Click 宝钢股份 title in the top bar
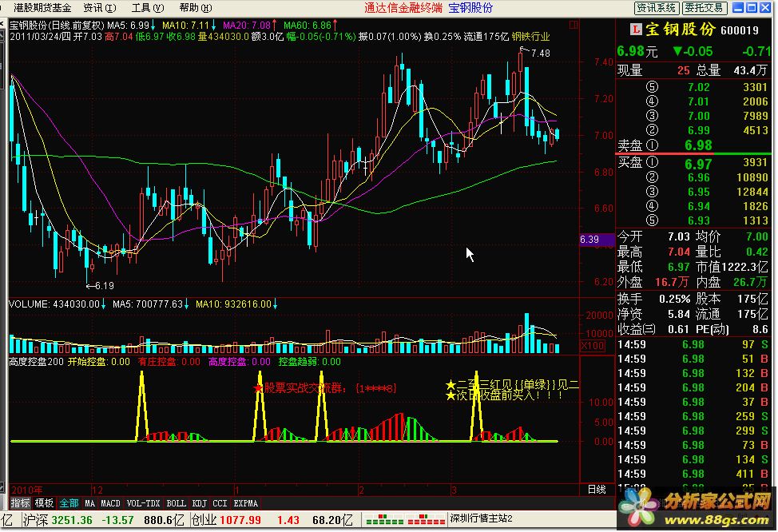The width and height of the screenshot is (778, 532). [470, 7]
